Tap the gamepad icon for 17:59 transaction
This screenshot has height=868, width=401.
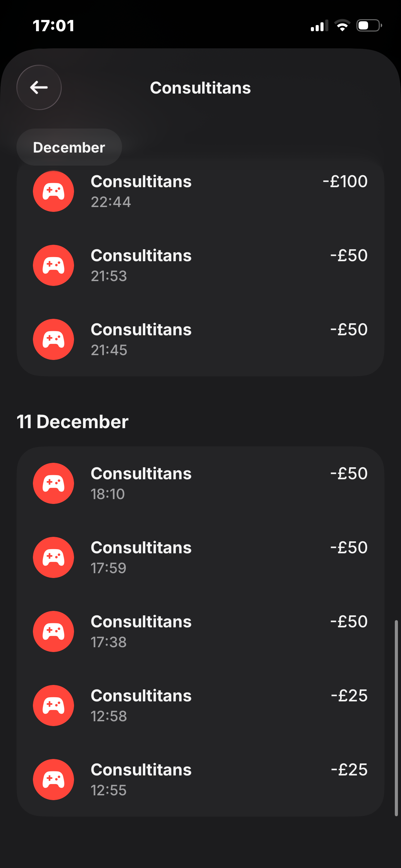coord(53,557)
